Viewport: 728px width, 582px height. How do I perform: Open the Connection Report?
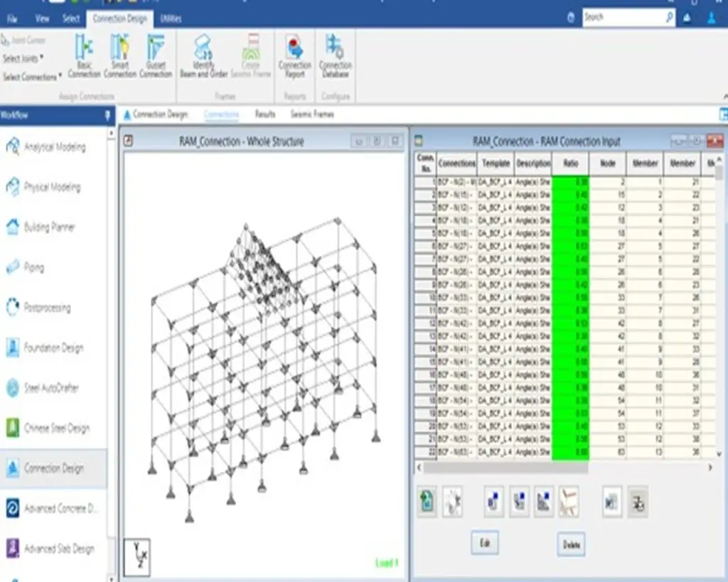[x=294, y=57]
